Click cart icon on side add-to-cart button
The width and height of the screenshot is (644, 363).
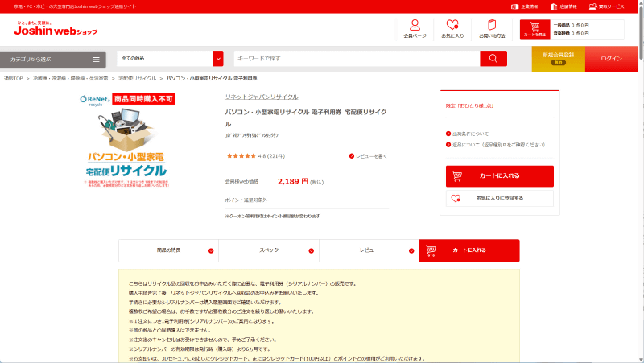tap(456, 175)
